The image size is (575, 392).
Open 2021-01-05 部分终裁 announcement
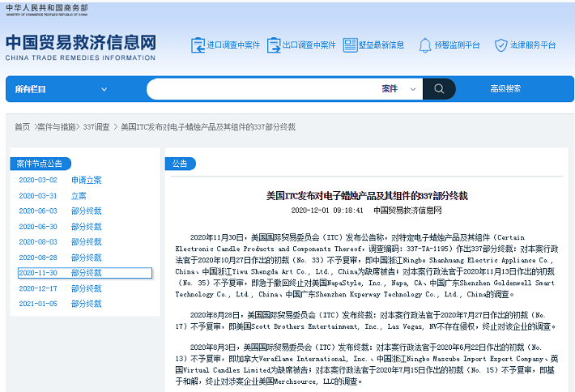click(60, 304)
